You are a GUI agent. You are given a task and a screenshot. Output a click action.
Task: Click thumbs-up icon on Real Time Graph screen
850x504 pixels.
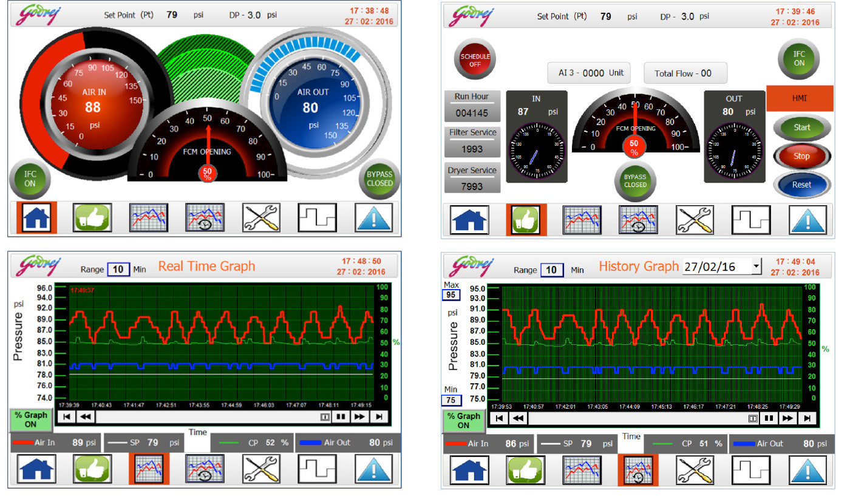click(x=93, y=469)
